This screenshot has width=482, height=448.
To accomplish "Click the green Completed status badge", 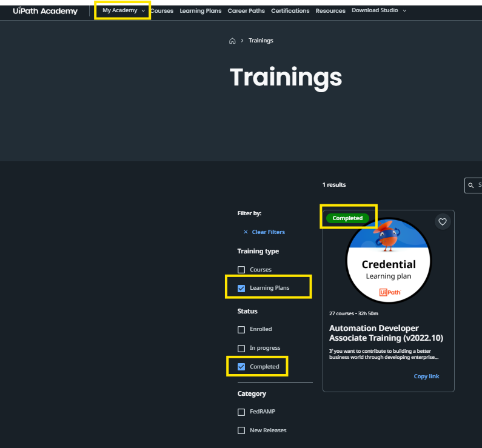I will (x=347, y=218).
